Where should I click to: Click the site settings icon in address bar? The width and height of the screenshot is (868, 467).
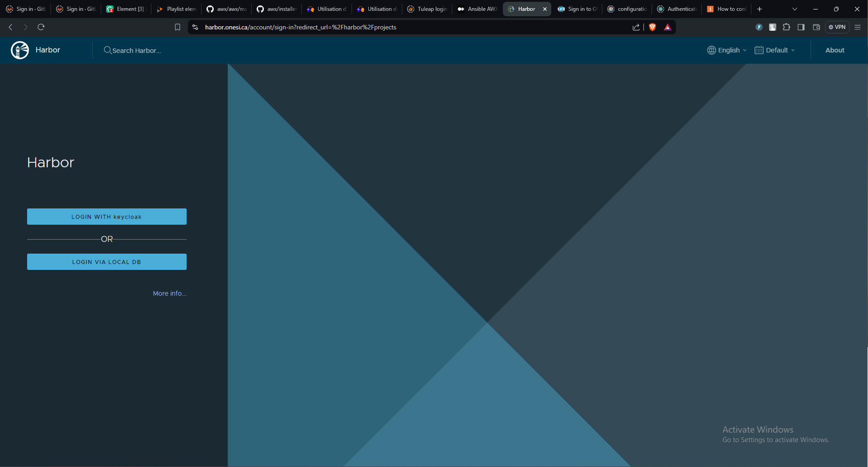pyautogui.click(x=195, y=27)
